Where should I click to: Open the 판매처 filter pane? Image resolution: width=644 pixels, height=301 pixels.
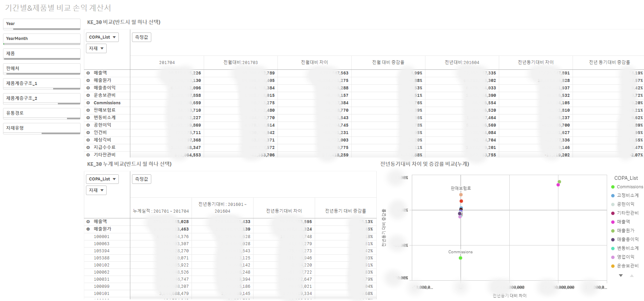pyautogui.click(x=42, y=69)
